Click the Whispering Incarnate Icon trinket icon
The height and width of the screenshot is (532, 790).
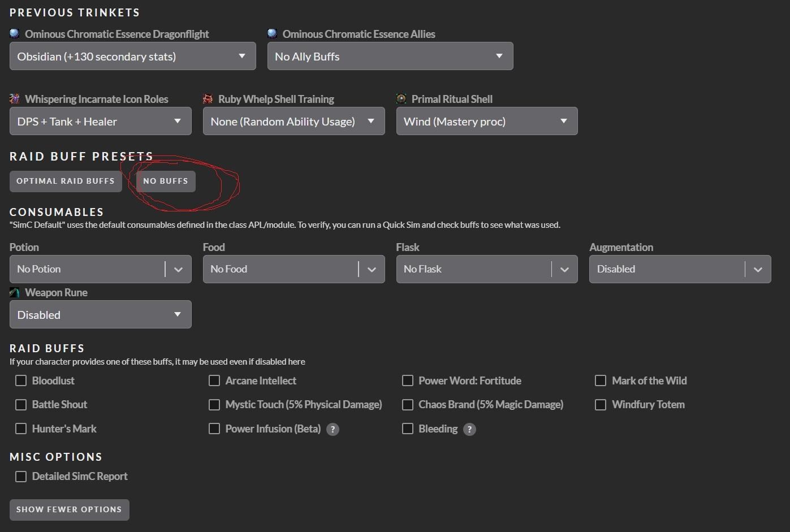15,99
